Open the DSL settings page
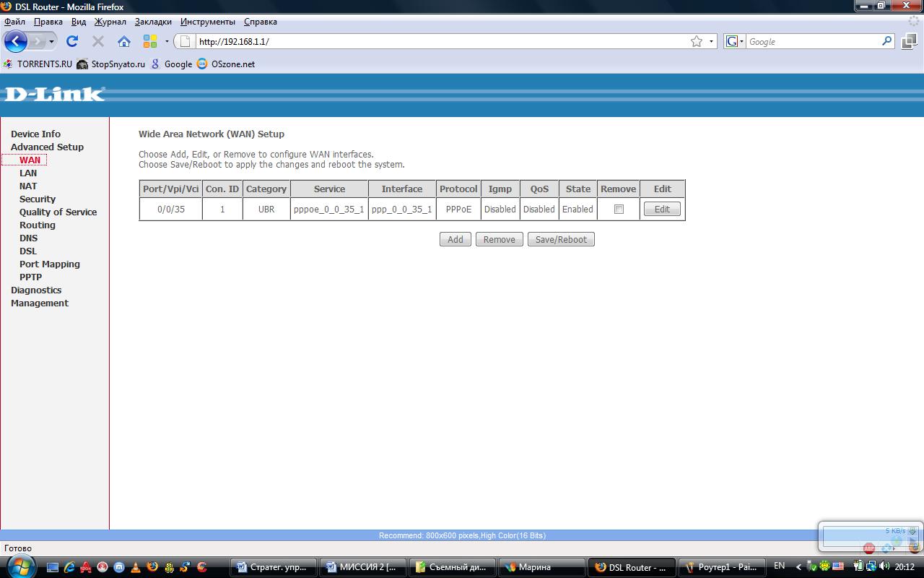The width and height of the screenshot is (924, 578). [28, 251]
